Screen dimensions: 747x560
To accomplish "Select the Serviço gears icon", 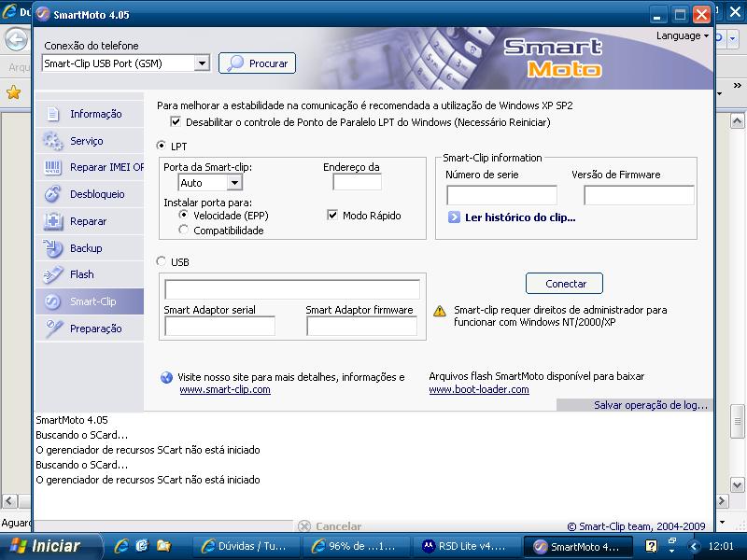I will click(53, 141).
